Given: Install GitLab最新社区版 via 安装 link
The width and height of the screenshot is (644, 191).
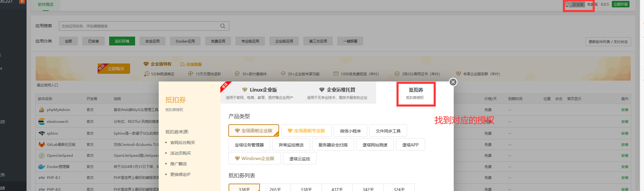Looking at the screenshot, I should (625, 145).
